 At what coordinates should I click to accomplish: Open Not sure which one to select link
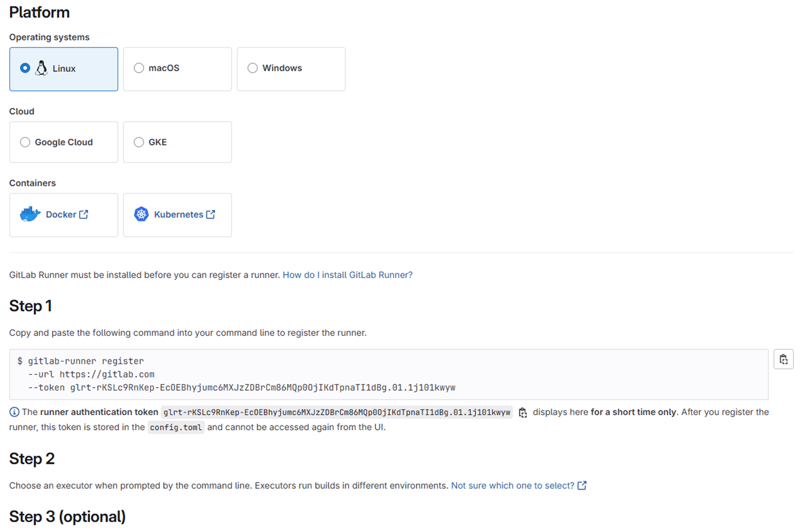512,486
